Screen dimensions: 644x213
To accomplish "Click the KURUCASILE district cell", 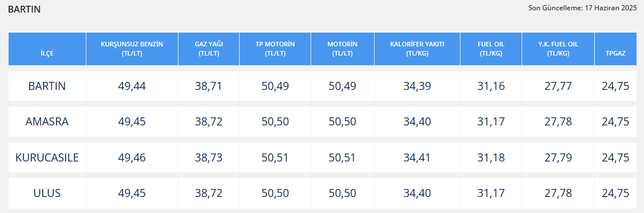I will (47, 157).
